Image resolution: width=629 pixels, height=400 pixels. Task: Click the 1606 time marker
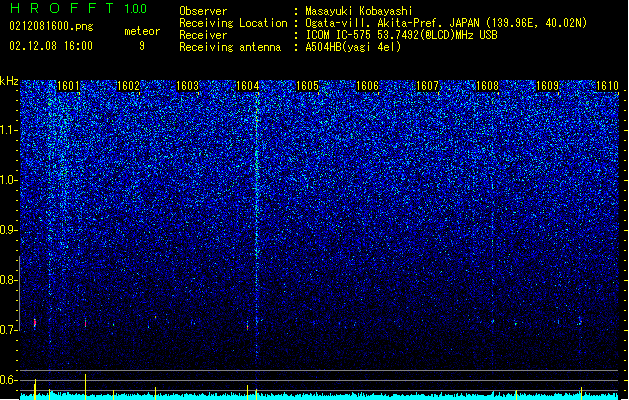coord(367,86)
